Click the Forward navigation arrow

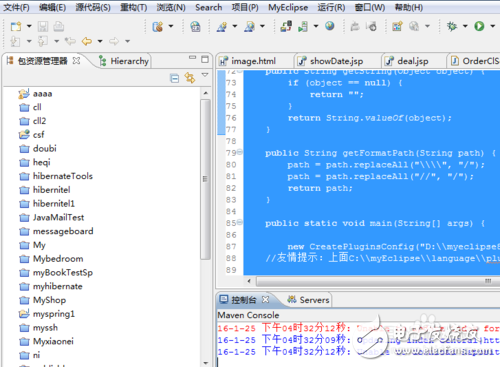114,41
